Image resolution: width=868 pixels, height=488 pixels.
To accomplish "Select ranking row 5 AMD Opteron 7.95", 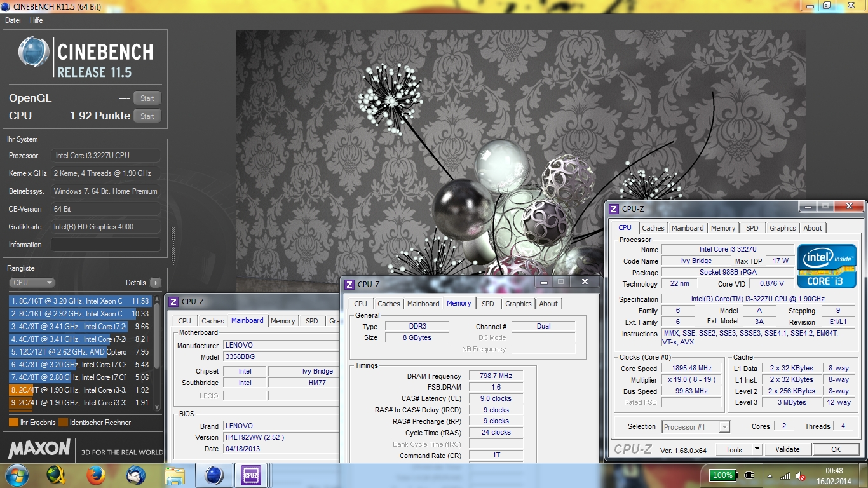I will 80,352.
